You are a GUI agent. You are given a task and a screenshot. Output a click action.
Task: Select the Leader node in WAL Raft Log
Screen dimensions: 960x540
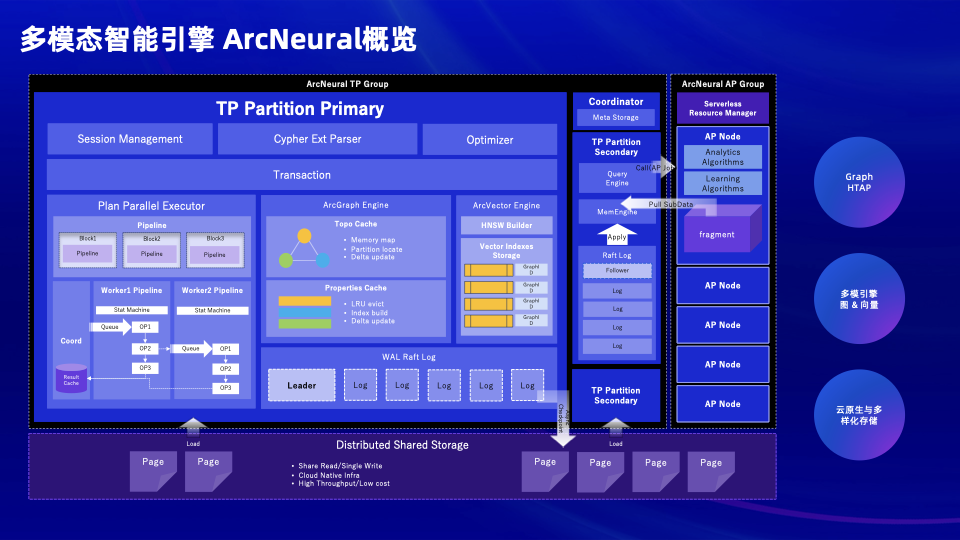[x=301, y=385]
